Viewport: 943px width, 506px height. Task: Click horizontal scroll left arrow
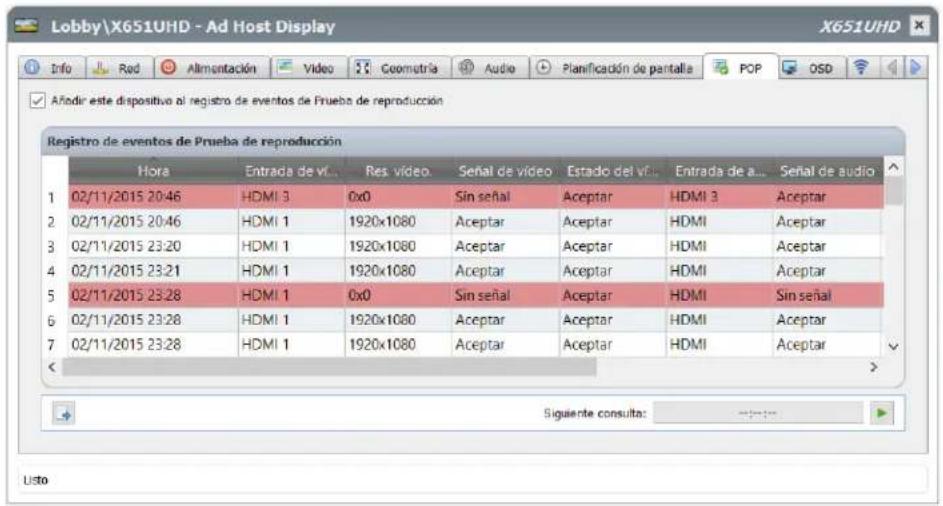coord(52,367)
